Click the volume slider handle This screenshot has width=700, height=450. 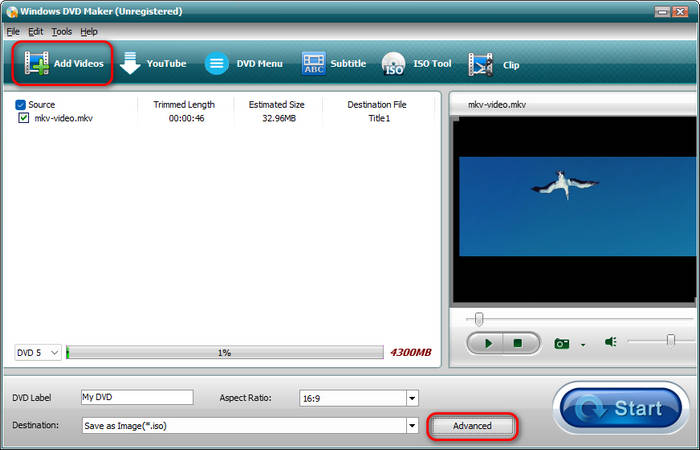[671, 340]
